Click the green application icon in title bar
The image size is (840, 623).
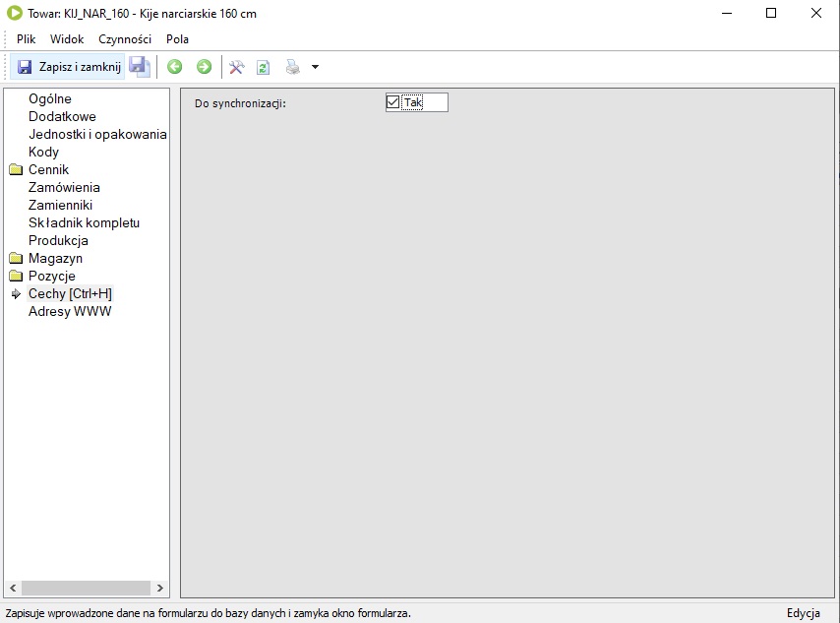click(15, 13)
